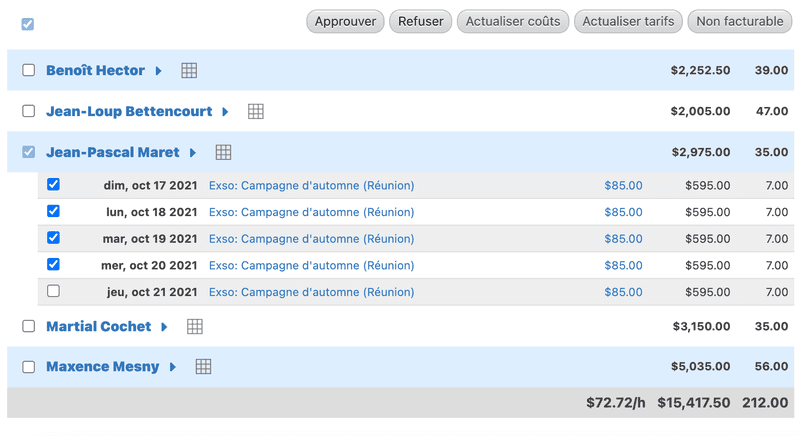800x436 pixels.
Task: Toggle the select-all checkbox at top
Action: click(x=28, y=24)
